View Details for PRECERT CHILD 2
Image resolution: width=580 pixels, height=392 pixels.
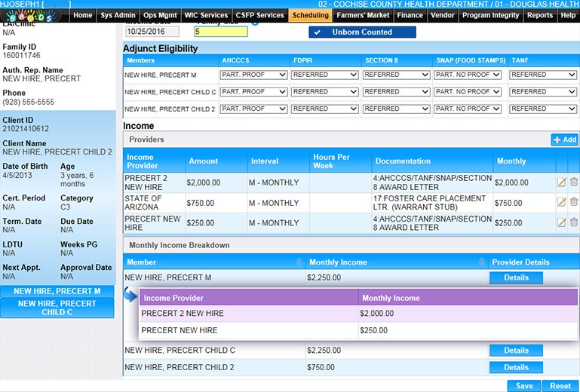click(x=516, y=367)
